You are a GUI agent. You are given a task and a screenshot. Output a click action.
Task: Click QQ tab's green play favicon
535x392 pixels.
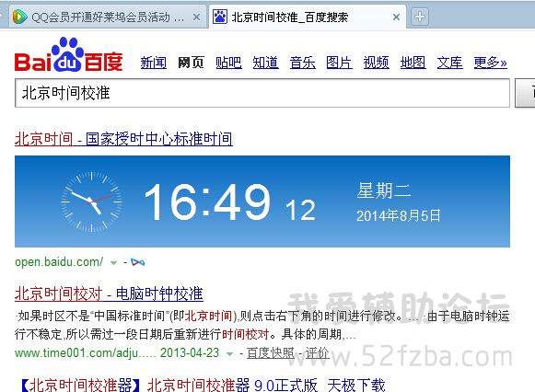(19, 17)
